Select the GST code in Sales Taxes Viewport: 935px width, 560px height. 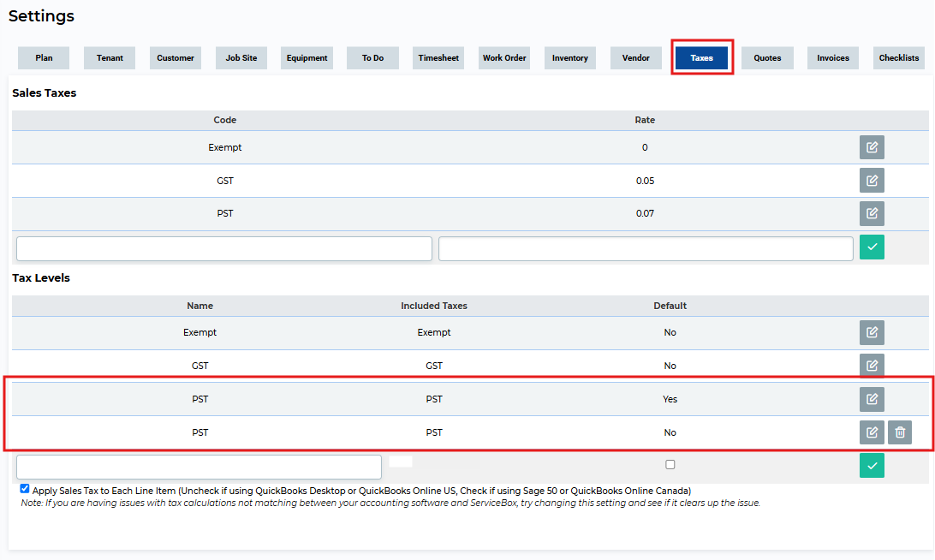[x=225, y=181]
